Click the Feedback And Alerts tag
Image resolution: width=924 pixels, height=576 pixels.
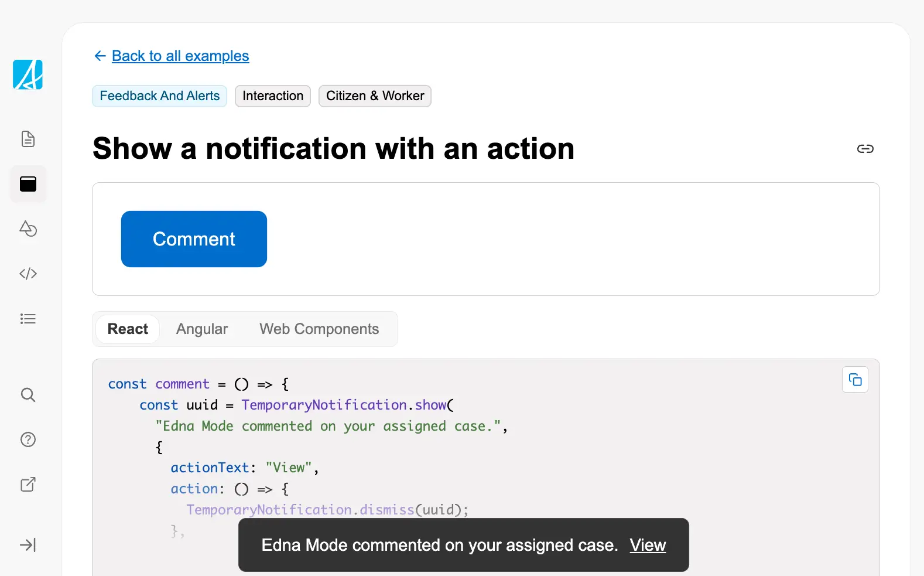pyautogui.click(x=159, y=96)
